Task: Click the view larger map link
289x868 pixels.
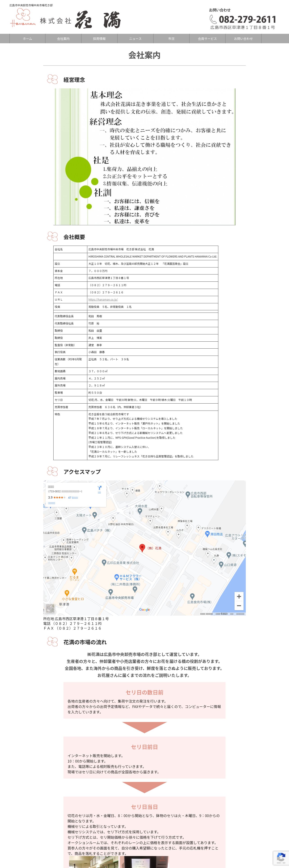Action: [52, 503]
